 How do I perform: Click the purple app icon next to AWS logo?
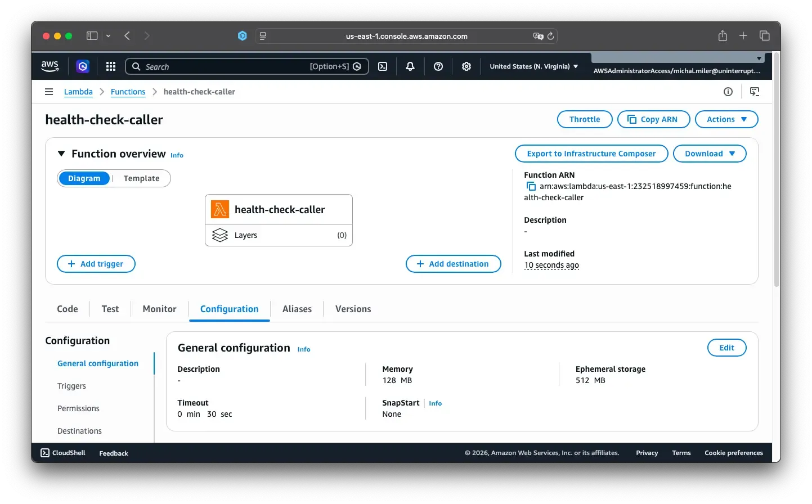83,66
